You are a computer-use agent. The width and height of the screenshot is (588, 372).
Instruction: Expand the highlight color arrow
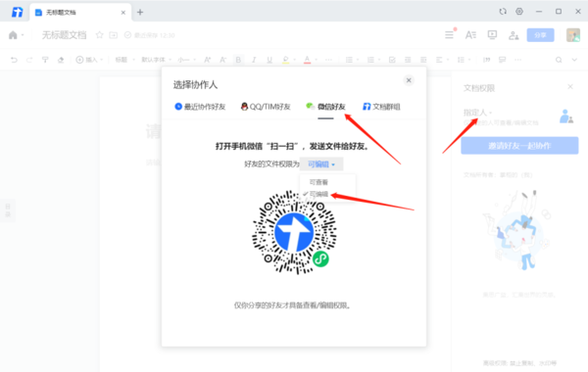pyautogui.click(x=294, y=60)
